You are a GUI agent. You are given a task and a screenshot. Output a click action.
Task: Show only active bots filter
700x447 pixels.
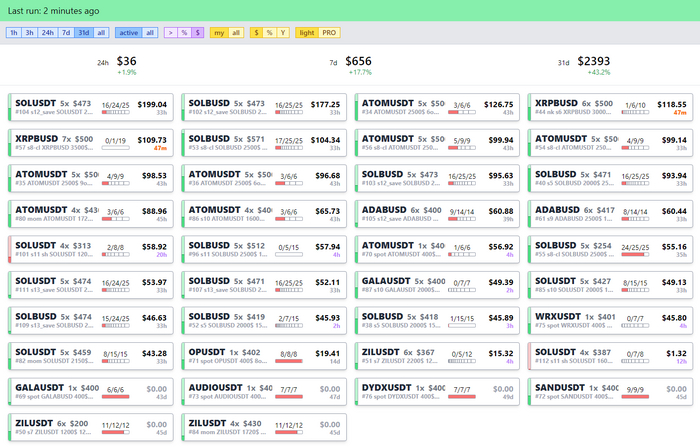coord(128,33)
